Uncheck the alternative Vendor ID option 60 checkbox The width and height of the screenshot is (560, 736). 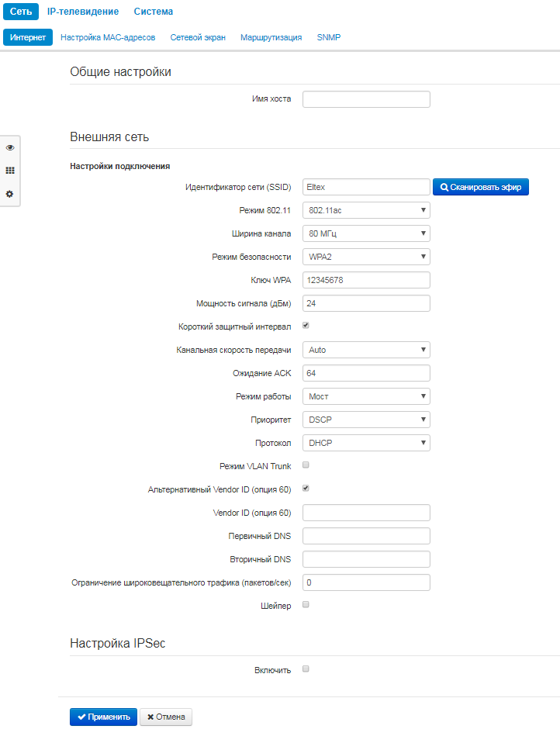306,489
